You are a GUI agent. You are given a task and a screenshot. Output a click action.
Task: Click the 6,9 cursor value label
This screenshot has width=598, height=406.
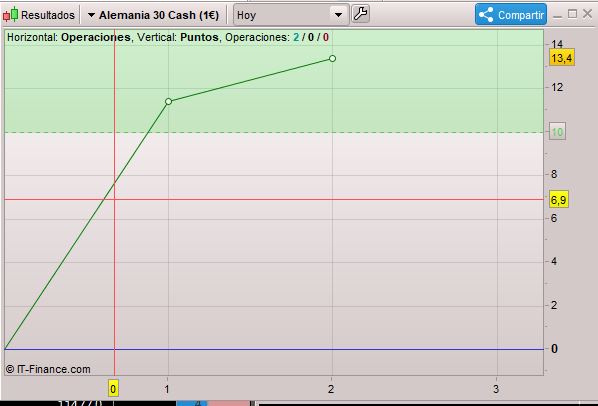click(559, 199)
